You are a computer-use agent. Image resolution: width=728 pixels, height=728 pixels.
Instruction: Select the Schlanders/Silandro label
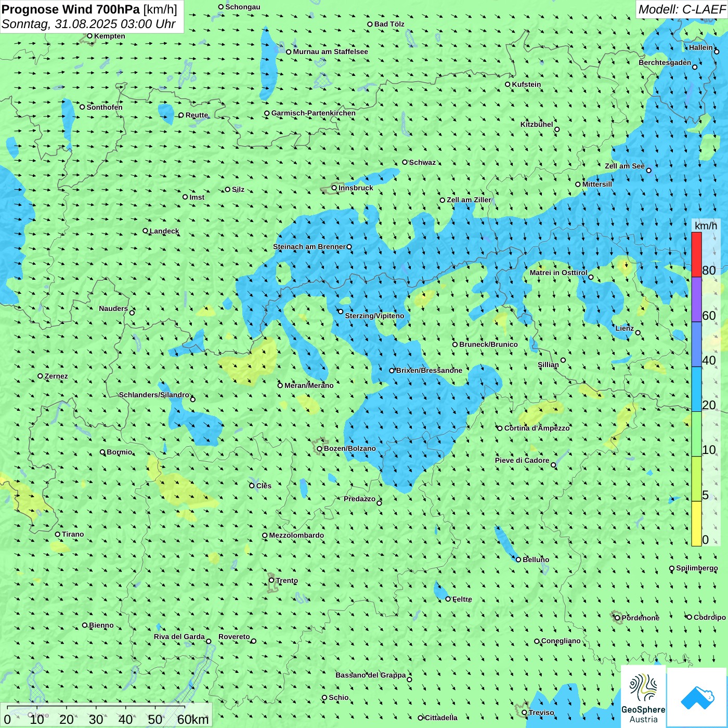154,395
